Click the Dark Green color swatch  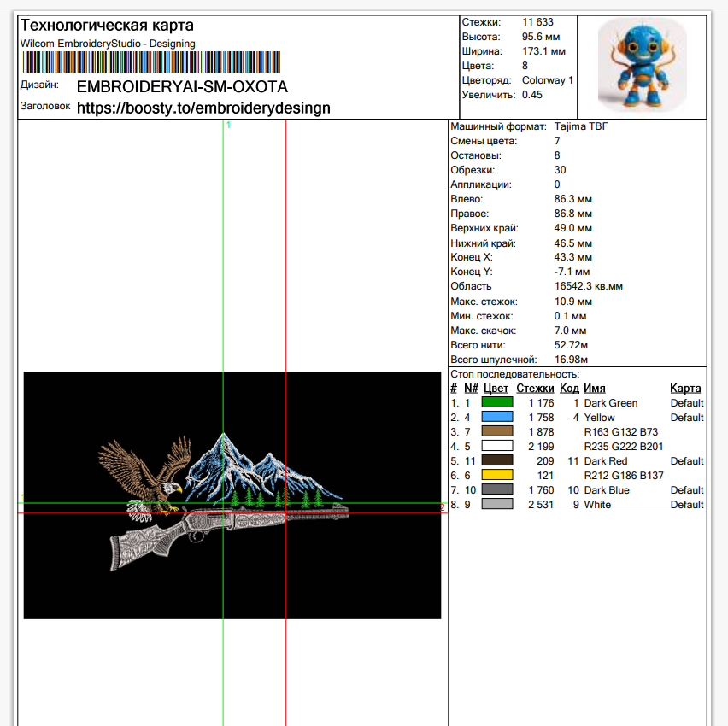497,402
